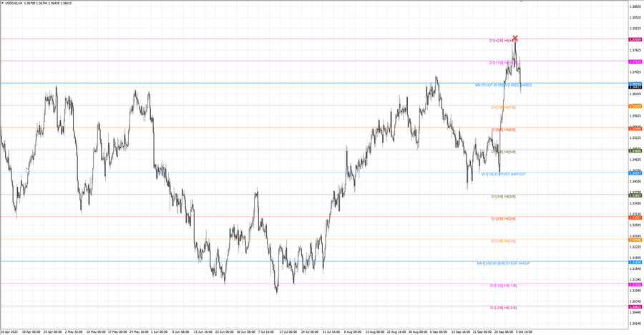This screenshot has width=644, height=335.
Task: Click the red-orange 1.33057 price tag
Action: click(x=635, y=218)
